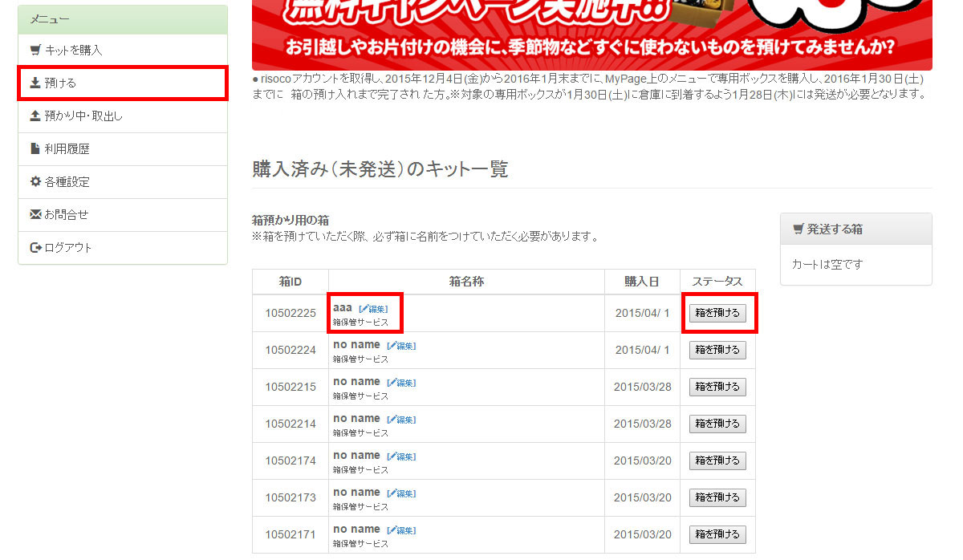Click the document icon beside 利用履歴
This screenshot has width=963, height=560.
click(x=35, y=148)
